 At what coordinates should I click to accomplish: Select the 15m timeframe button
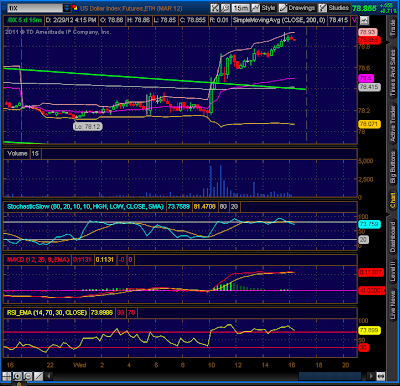240,8
